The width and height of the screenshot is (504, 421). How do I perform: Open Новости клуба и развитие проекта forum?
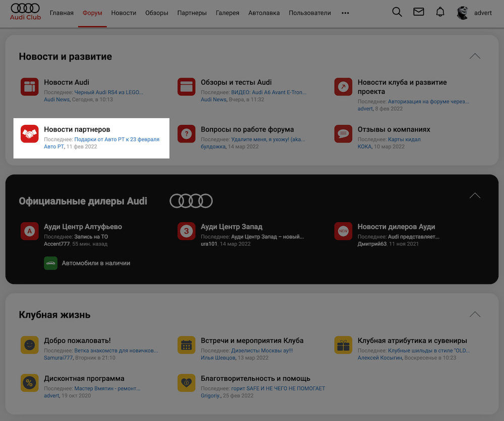tap(402, 87)
